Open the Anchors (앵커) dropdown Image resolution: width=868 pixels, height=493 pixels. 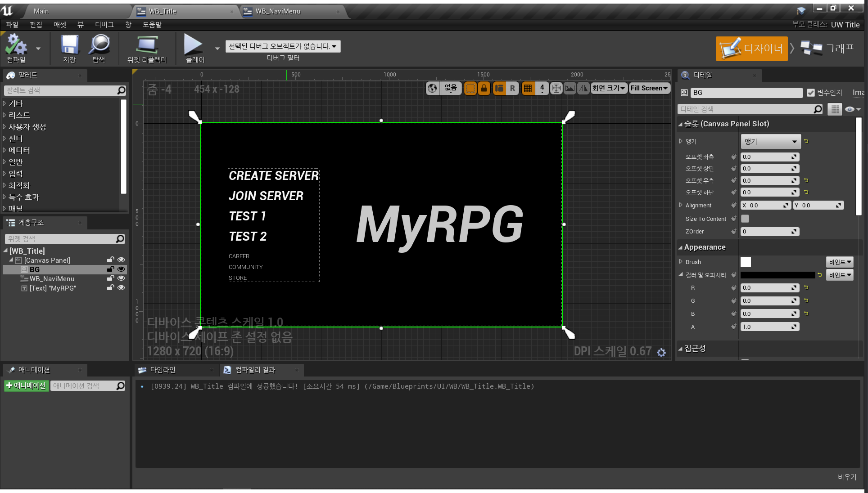coord(771,142)
